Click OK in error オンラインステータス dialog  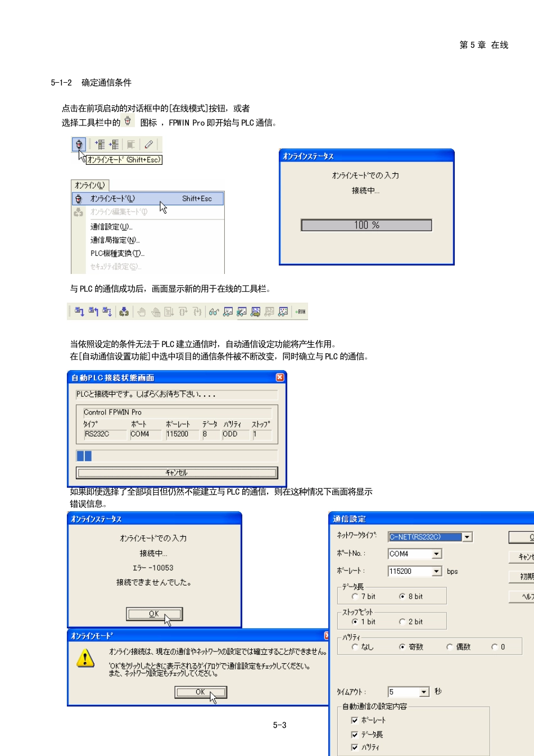155,614
